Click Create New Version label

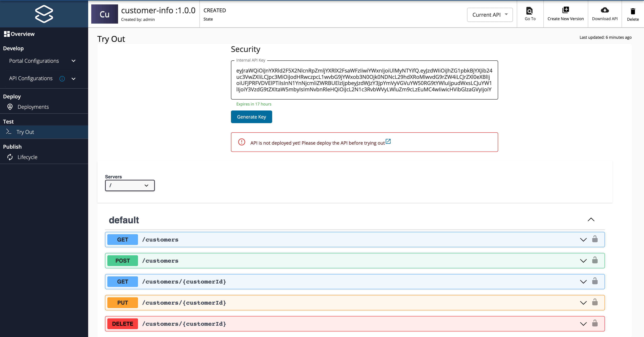click(565, 19)
